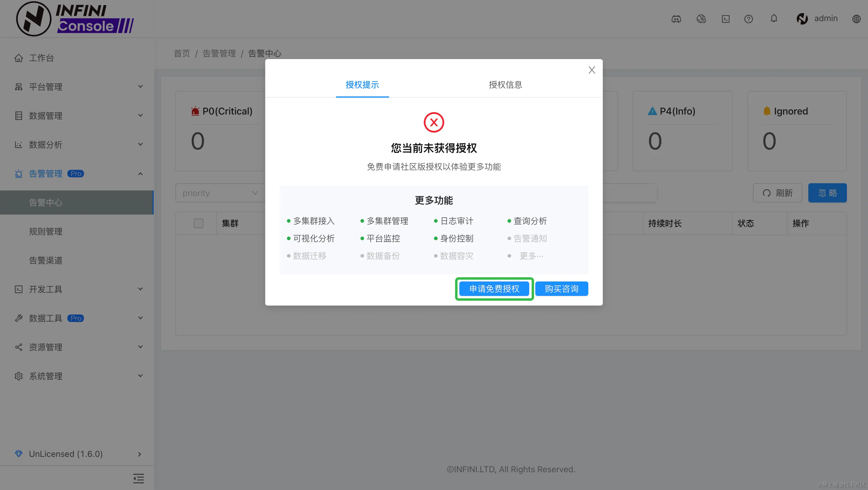Select the 授权提示 tab
Image resolution: width=868 pixels, height=490 pixels.
(x=362, y=85)
